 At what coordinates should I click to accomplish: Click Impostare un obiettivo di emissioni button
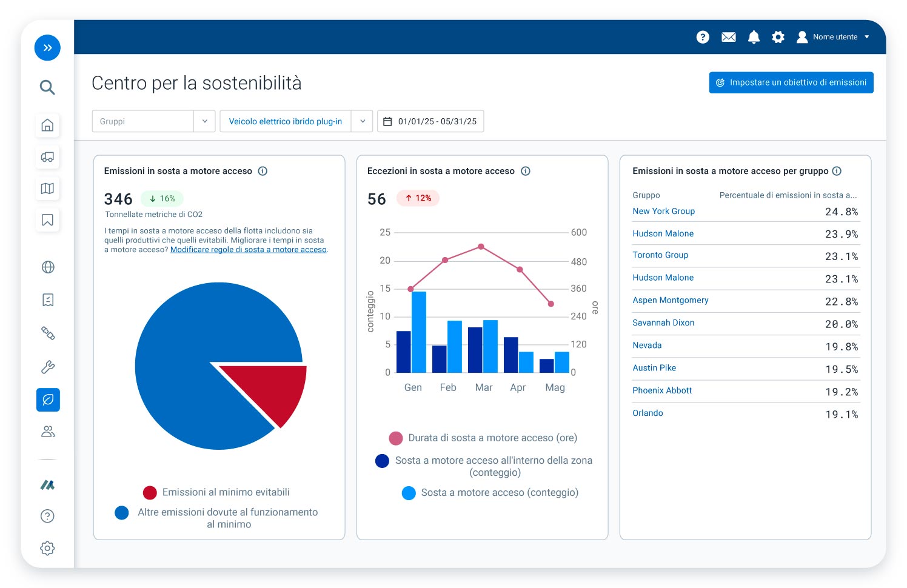click(791, 82)
